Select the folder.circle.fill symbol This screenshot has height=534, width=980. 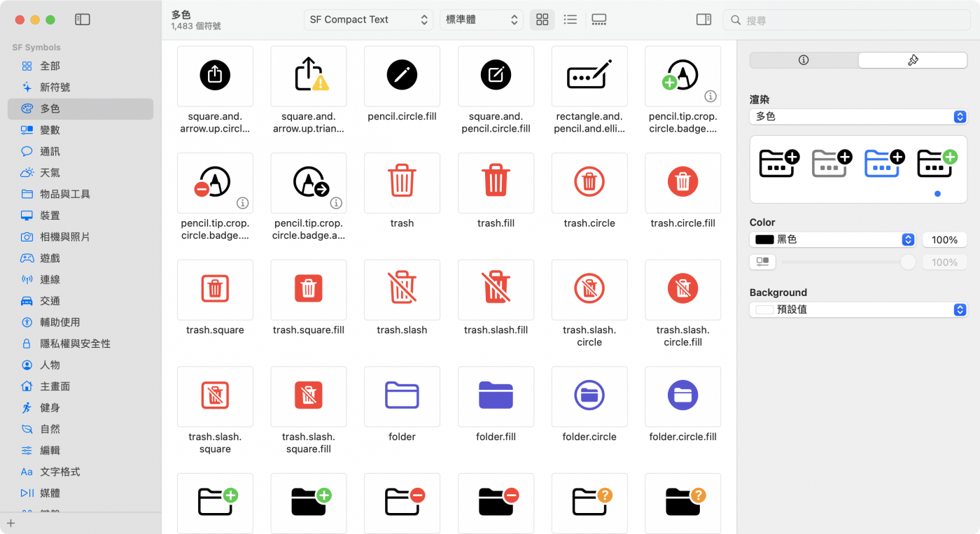(x=682, y=397)
